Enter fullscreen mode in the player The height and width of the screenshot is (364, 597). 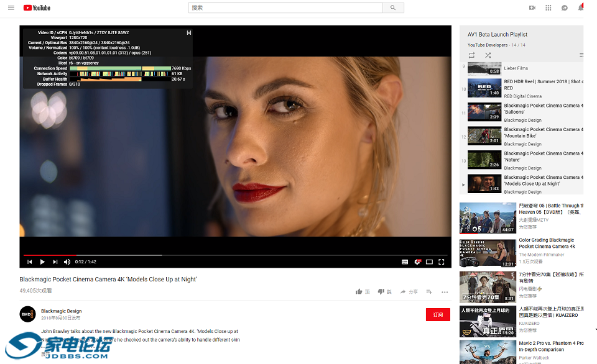pyautogui.click(x=442, y=262)
